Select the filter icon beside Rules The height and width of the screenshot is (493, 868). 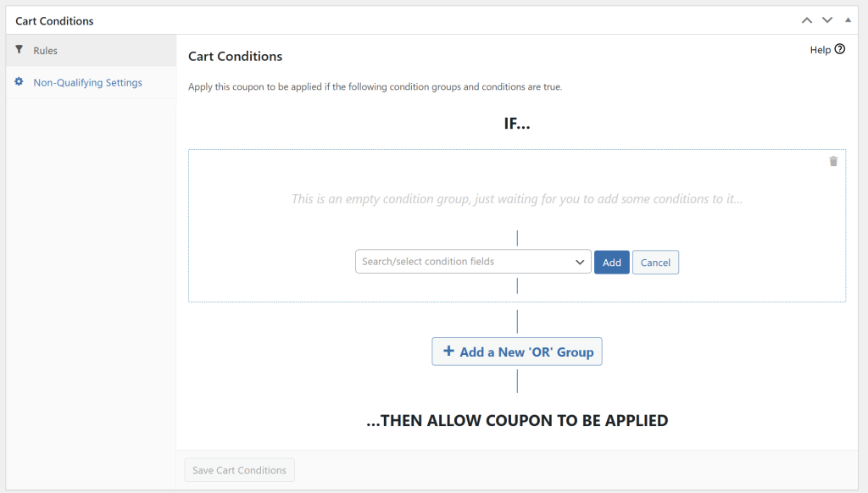click(18, 50)
